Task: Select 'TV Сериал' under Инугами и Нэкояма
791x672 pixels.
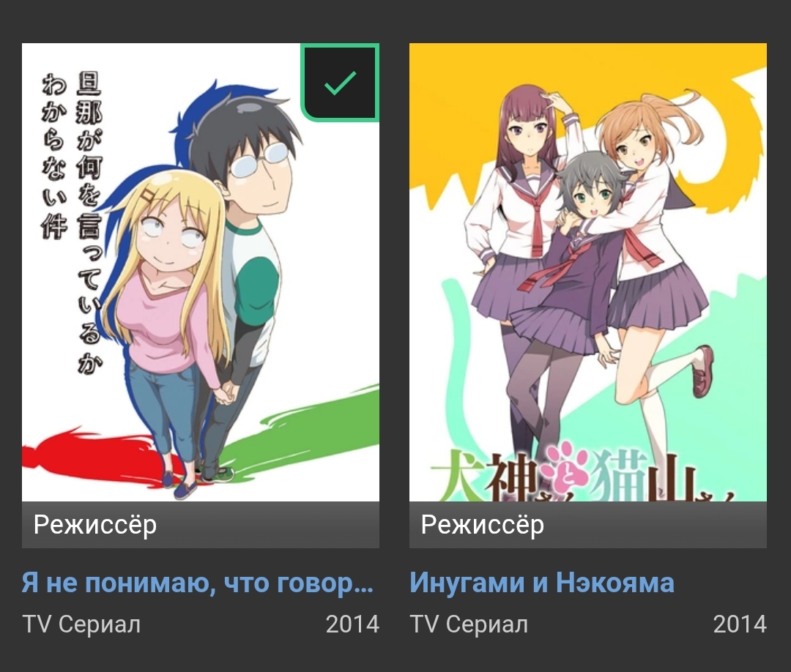Action: coord(469,624)
